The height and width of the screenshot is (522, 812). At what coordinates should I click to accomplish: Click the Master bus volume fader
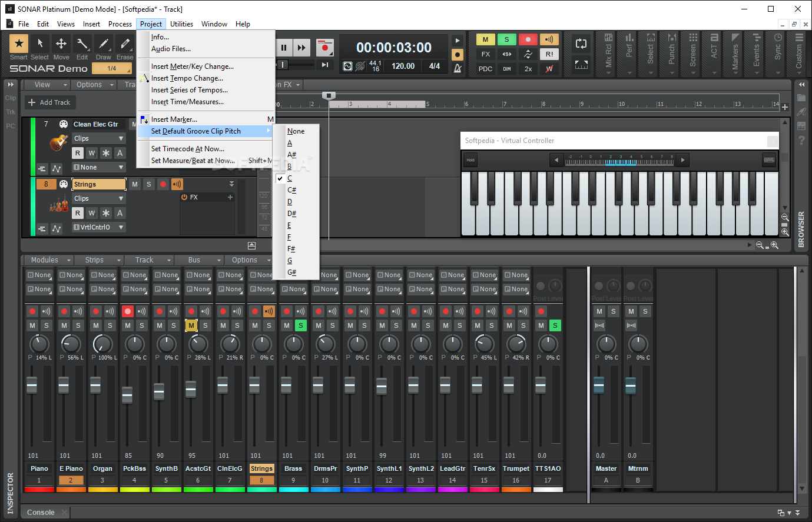coord(599,385)
